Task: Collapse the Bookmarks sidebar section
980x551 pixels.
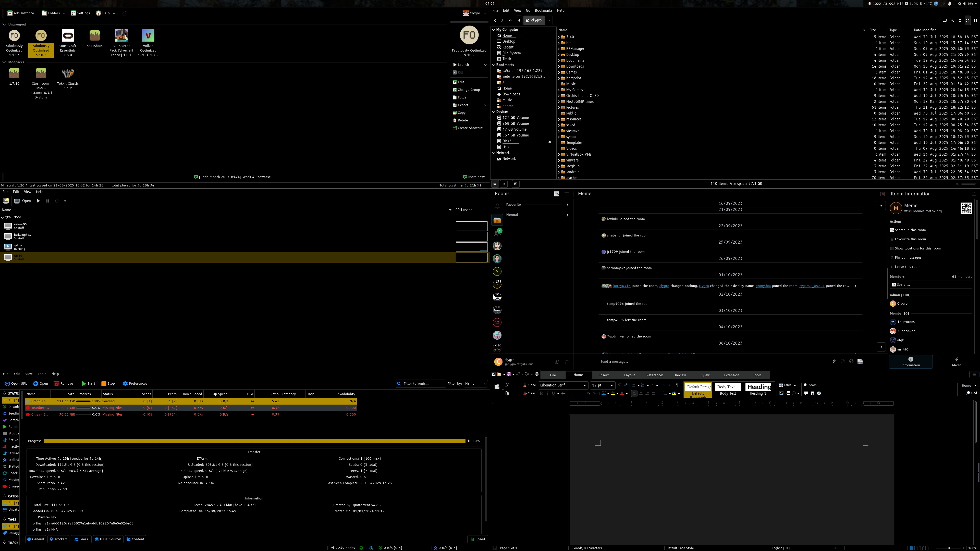Action: point(493,65)
